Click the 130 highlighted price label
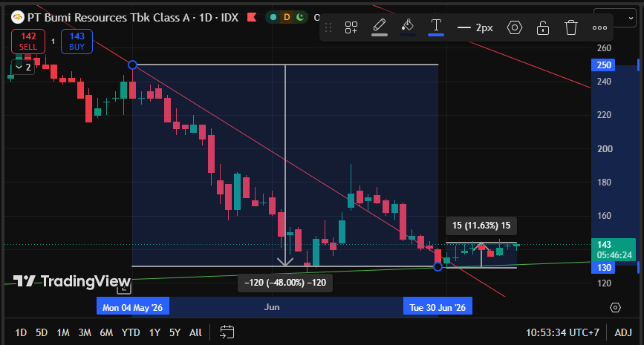Image resolution: width=644 pixels, height=345 pixels. pyautogui.click(x=603, y=267)
